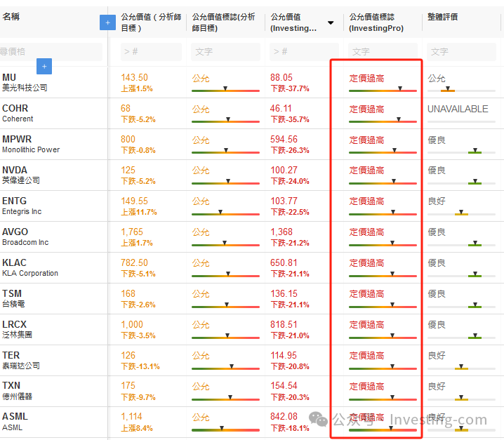The width and height of the screenshot is (504, 440).
Task: Click the MU overvalued gauge marker
Action: click(x=400, y=88)
